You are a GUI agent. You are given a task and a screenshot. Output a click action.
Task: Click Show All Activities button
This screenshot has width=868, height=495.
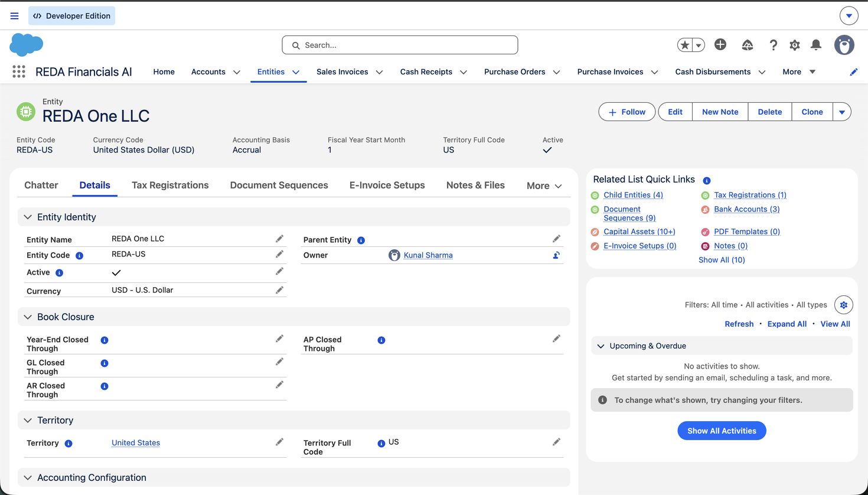(722, 431)
